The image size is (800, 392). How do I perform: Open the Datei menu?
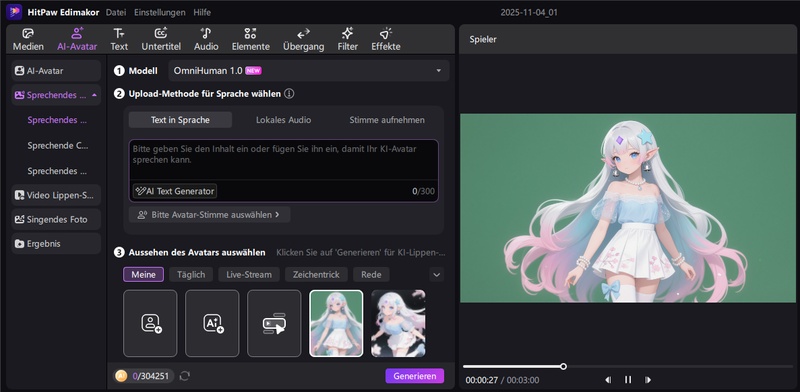pos(116,12)
